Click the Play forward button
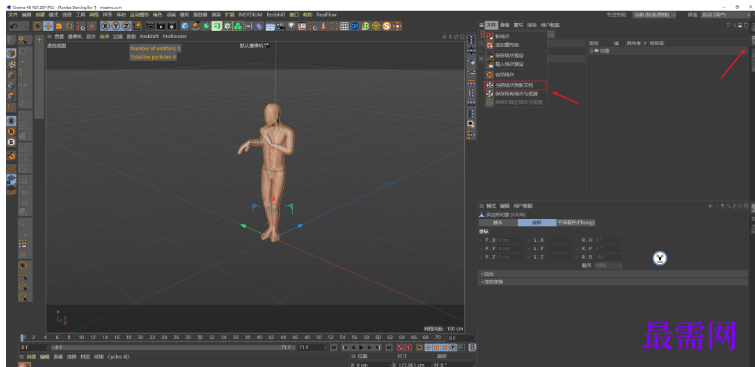 tap(361, 347)
